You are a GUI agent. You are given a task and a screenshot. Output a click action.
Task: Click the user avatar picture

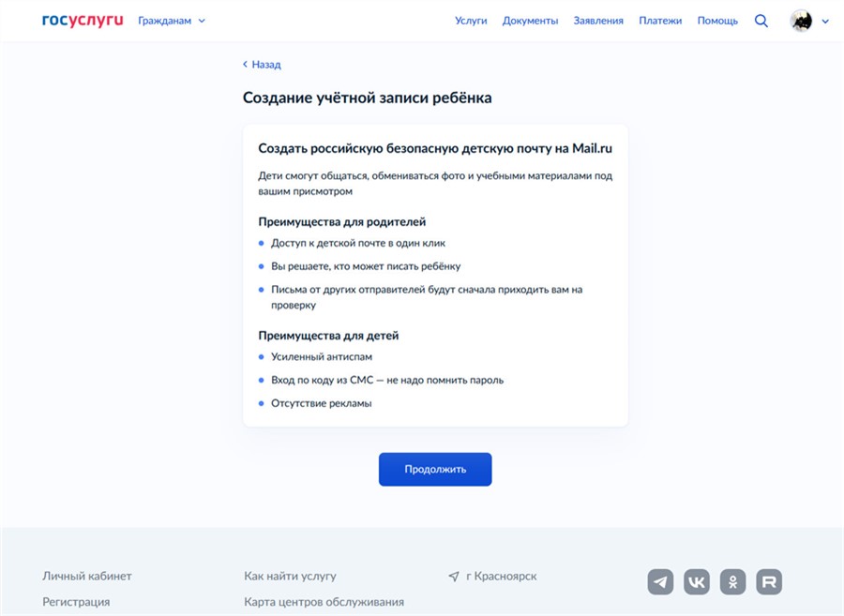(x=801, y=21)
